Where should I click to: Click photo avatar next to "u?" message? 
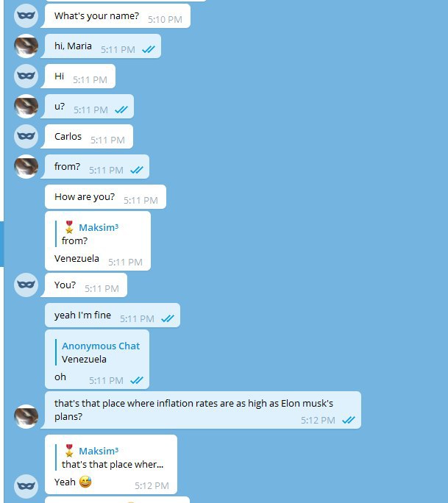[26, 106]
